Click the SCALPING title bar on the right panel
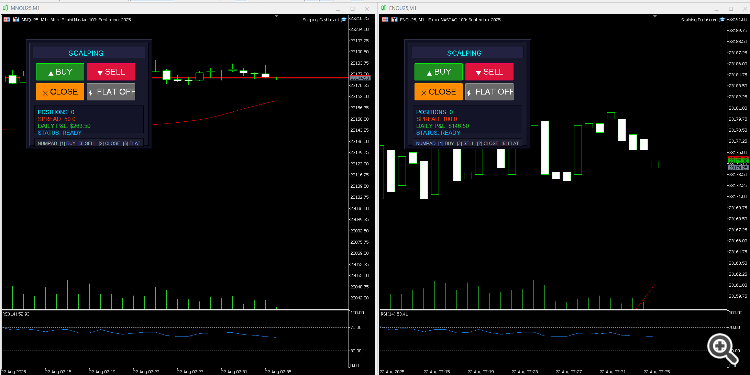Screen dimensions: 750x375 pos(464,53)
